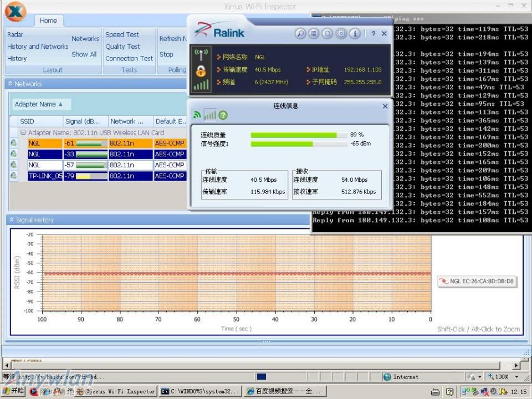Choose History and Networks layout
This screenshot has width=532, height=399.
(x=38, y=47)
